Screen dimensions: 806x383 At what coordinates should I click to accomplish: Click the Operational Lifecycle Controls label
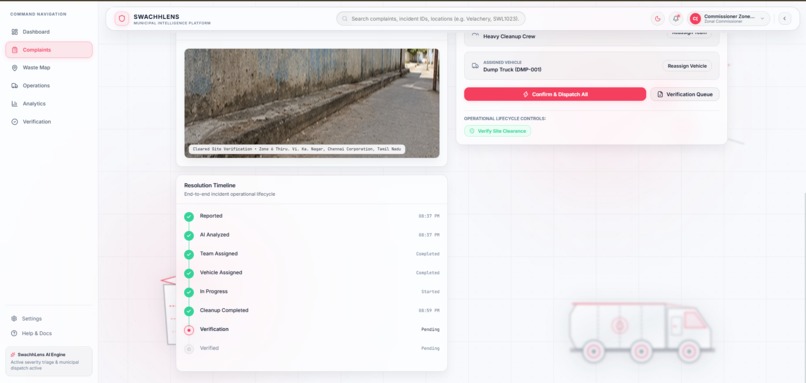[x=505, y=119]
